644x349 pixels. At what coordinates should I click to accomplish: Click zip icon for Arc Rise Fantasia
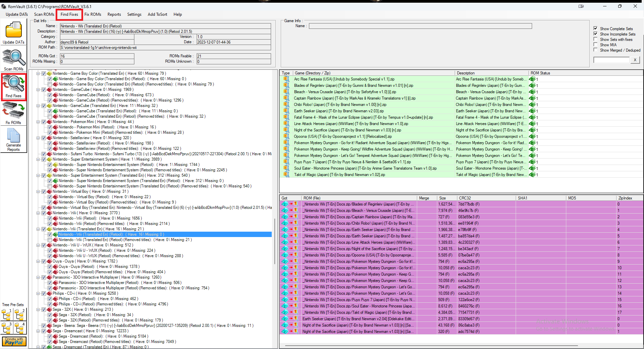(286, 79)
